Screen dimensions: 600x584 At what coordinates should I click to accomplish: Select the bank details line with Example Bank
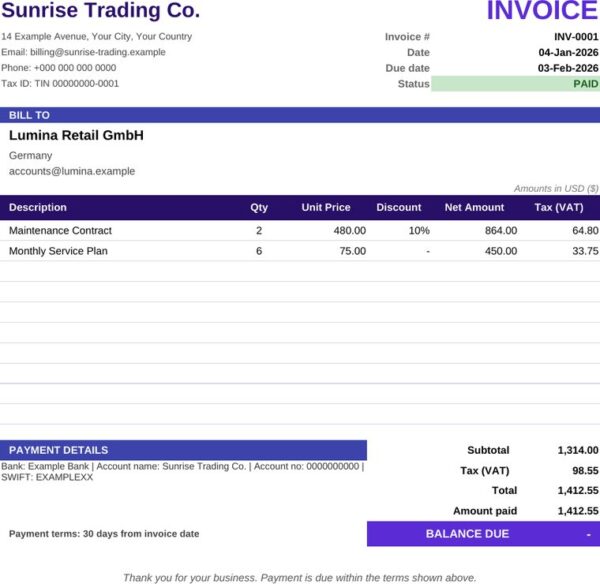[183, 466]
